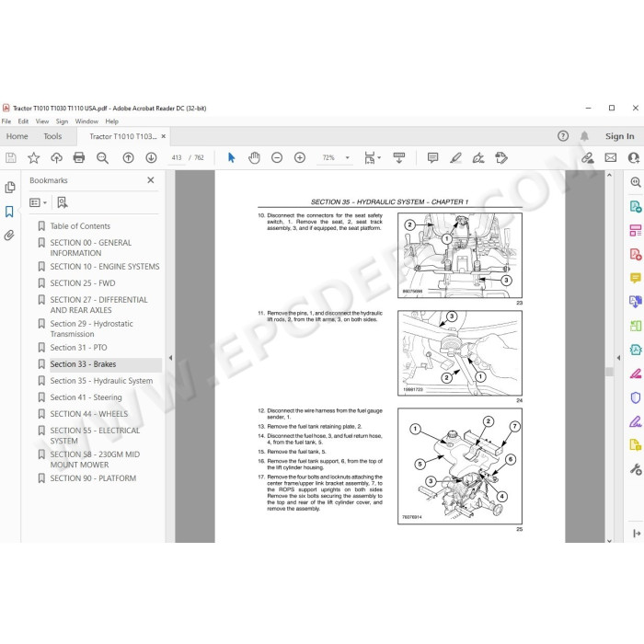This screenshot has height=644, width=644.
Task: Go to next page arrow
Action: 151,157
